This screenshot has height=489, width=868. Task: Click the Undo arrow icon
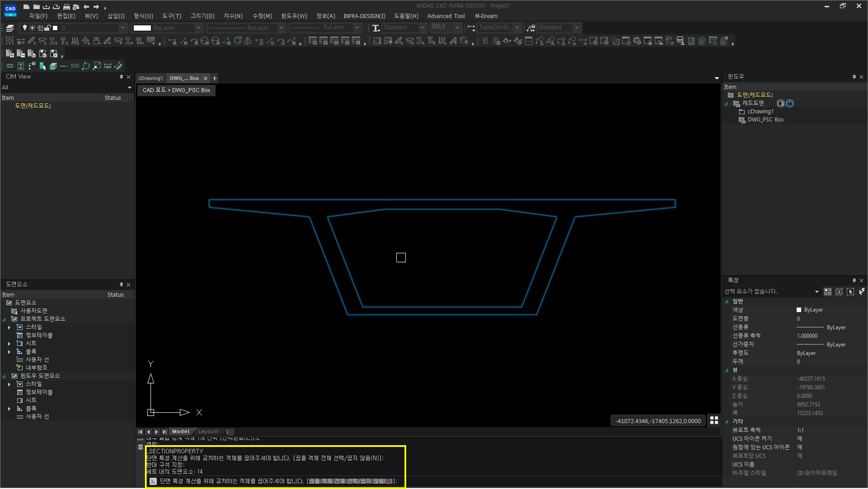pos(86,7)
